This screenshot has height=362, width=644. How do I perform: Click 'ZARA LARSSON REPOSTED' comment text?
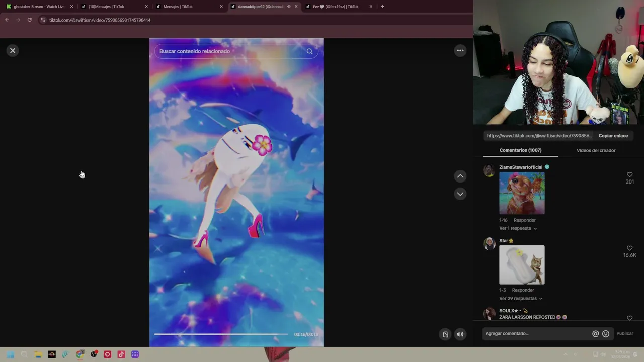pyautogui.click(x=527, y=317)
